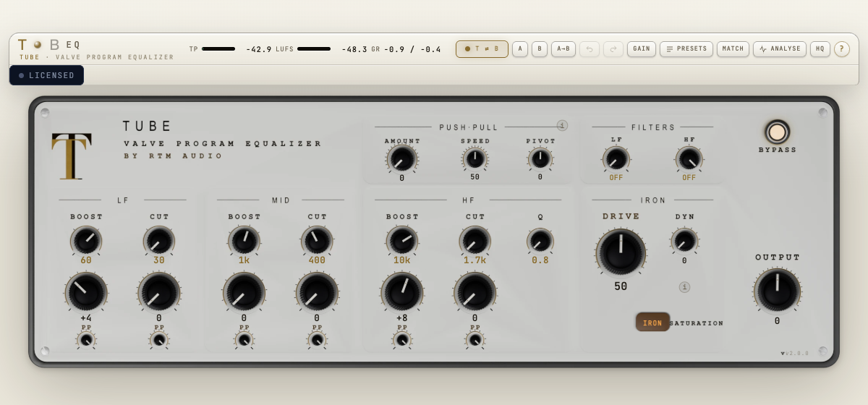Click the HF filter knob
This screenshot has height=405, width=868.
coord(689,158)
